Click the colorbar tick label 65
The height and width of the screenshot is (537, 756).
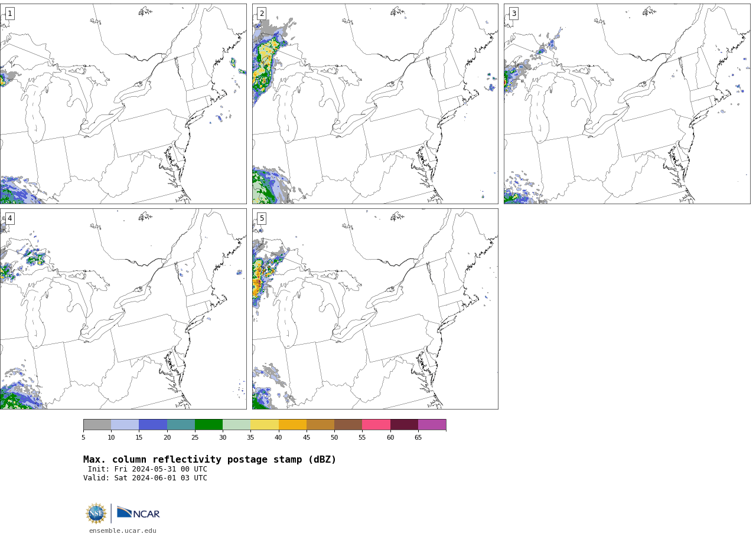point(418,437)
